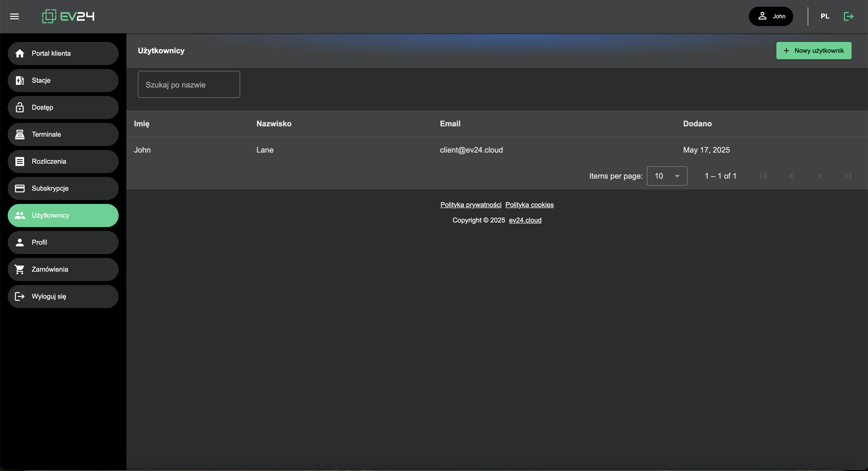Click the EV24 logo
868x471 pixels.
tap(68, 16)
